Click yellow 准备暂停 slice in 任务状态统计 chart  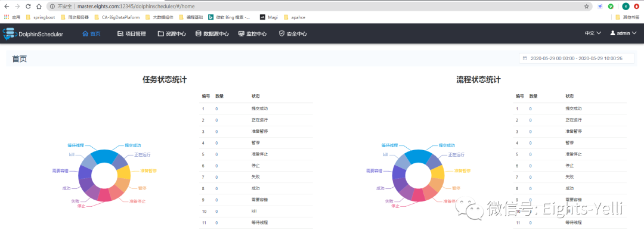pos(123,172)
